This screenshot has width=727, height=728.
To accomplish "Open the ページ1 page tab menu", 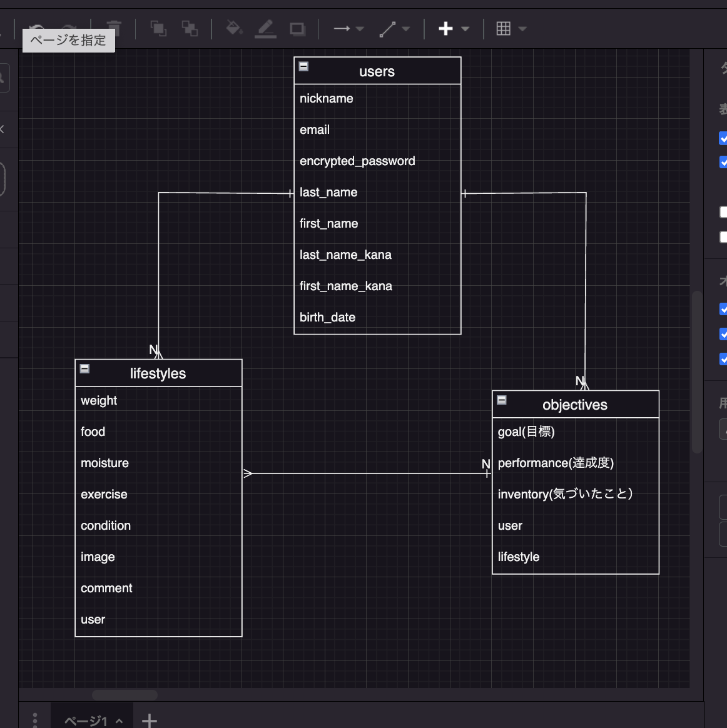I will click(x=120, y=720).
